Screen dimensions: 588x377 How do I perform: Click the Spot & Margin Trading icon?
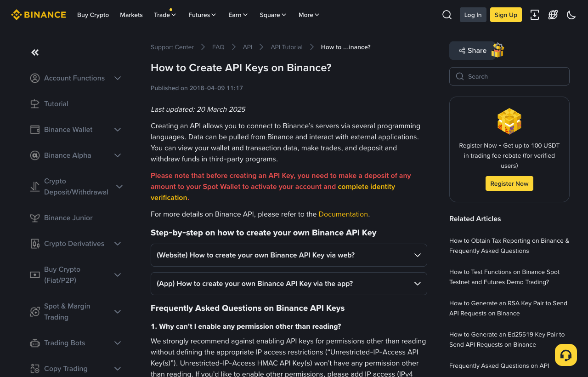pos(35,312)
